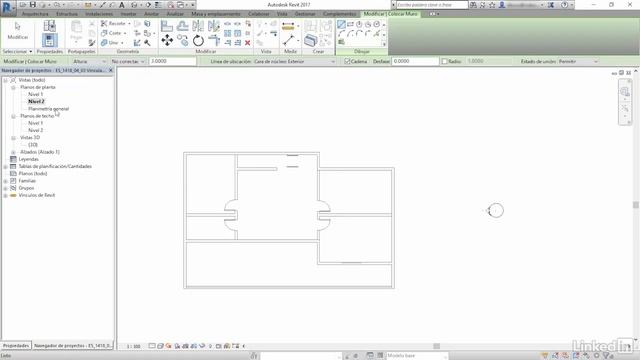Select Planimetría general view

click(x=49, y=109)
